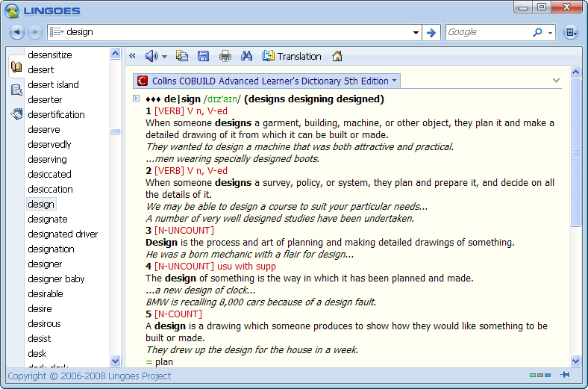Click the print icon
This screenshot has width=588, height=389.
point(225,56)
